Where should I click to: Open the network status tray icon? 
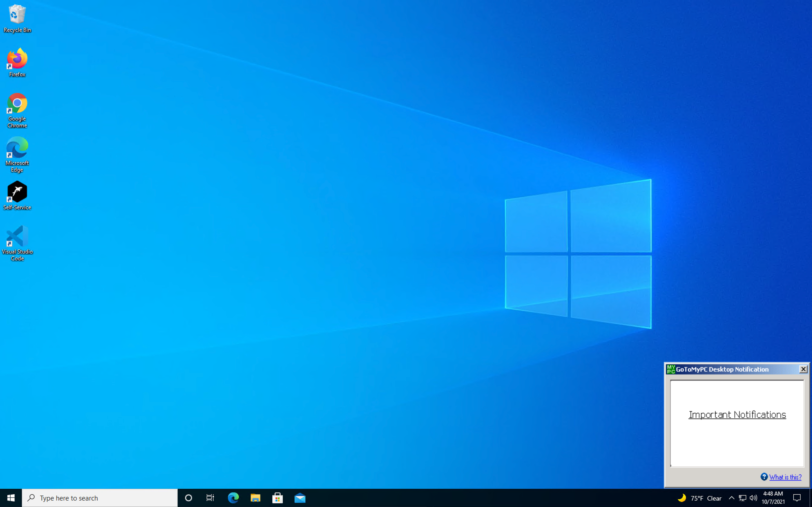(742, 498)
